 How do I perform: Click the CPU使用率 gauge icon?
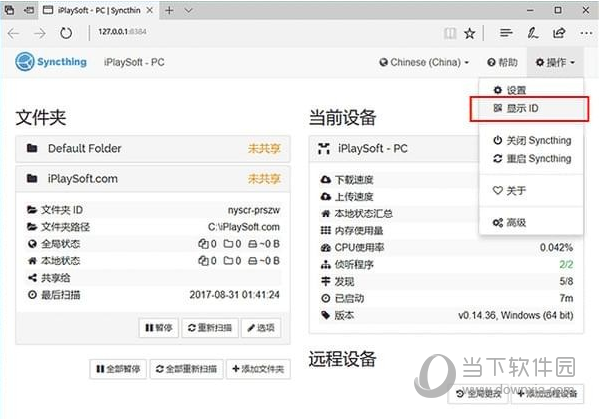(325, 248)
